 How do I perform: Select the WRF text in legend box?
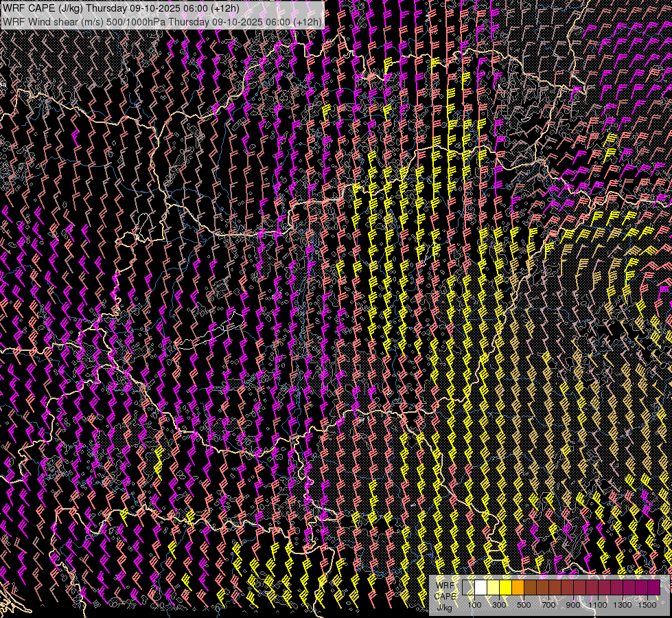point(445,585)
